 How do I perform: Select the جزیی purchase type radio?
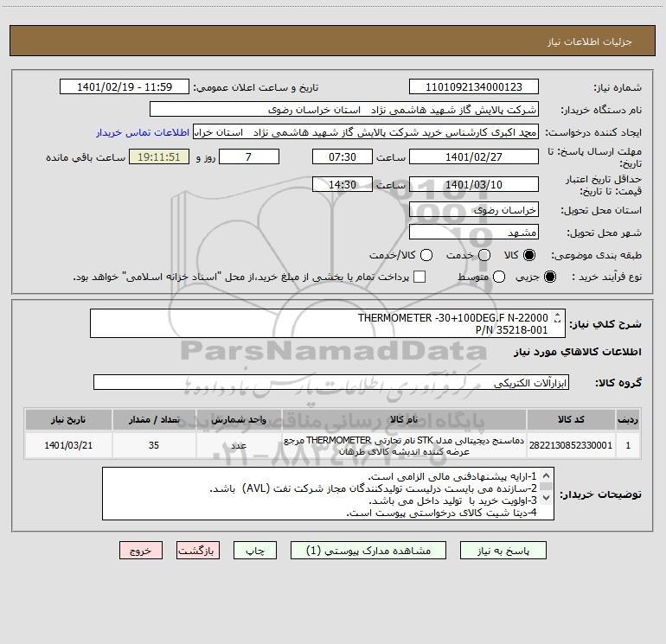click(549, 277)
